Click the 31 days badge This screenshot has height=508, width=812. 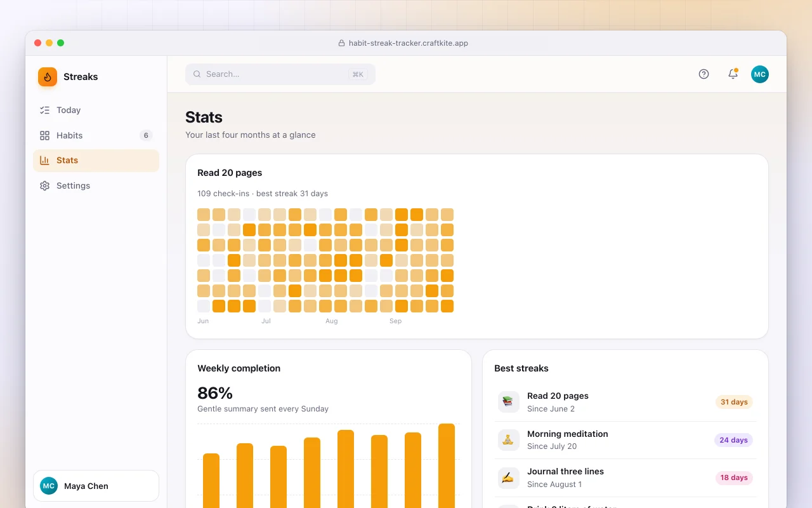click(734, 402)
